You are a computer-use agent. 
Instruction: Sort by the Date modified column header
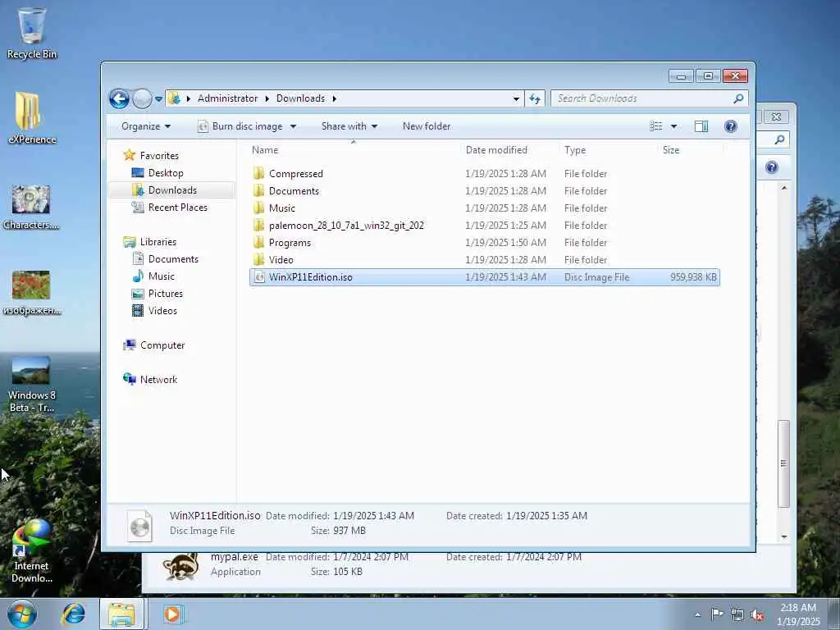tap(496, 151)
